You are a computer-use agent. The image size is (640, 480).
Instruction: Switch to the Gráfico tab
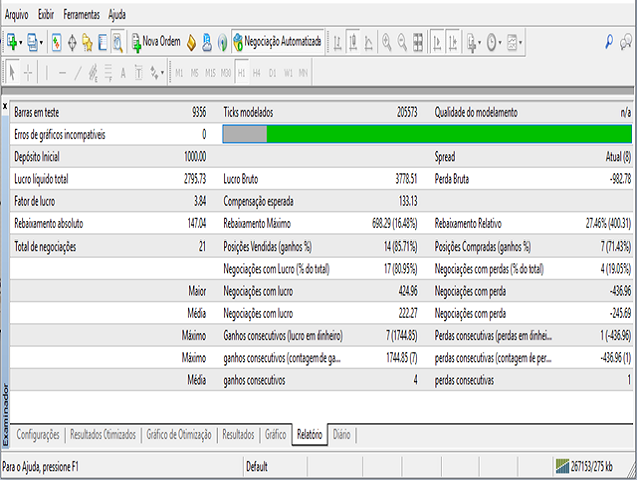click(275, 435)
